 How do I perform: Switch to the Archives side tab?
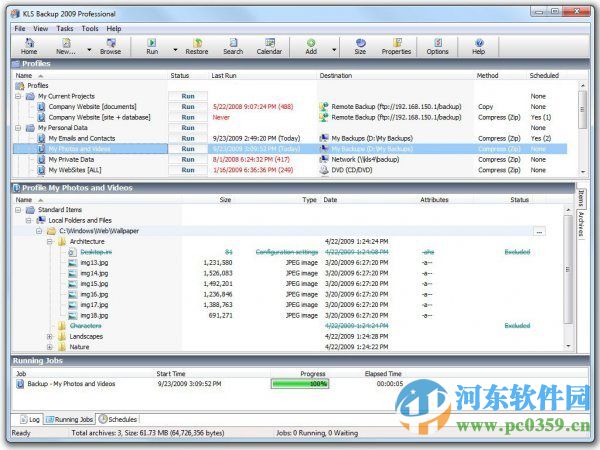tap(581, 224)
